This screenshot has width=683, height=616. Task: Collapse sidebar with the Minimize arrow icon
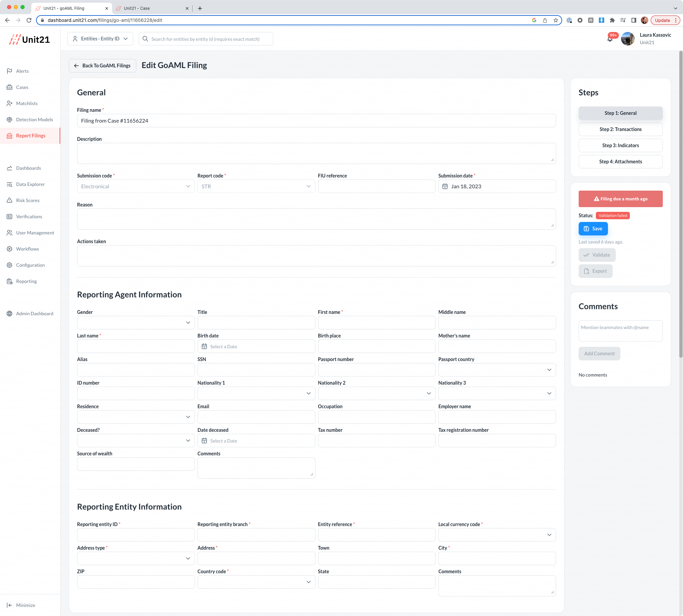[9, 605]
